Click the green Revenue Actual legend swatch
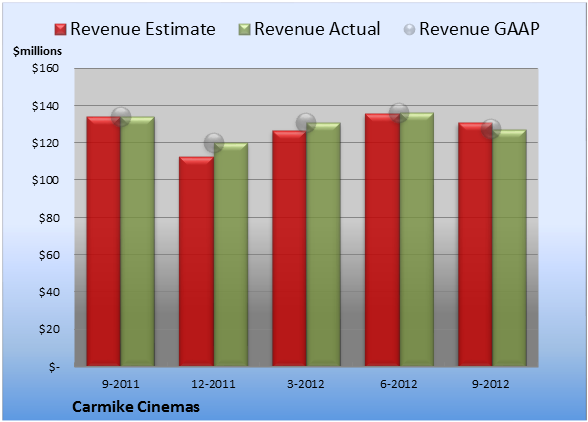 pyautogui.click(x=244, y=30)
